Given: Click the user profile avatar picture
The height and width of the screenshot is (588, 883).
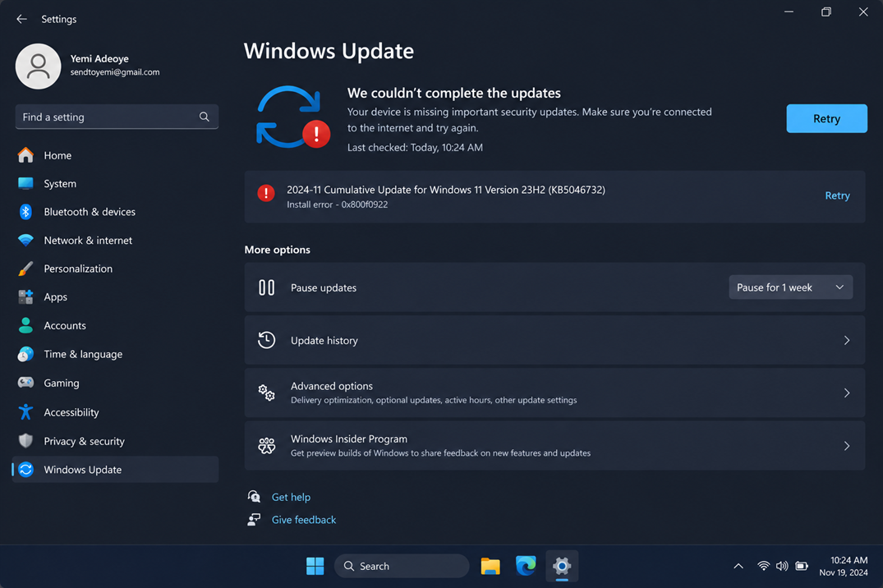Looking at the screenshot, I should (39, 67).
